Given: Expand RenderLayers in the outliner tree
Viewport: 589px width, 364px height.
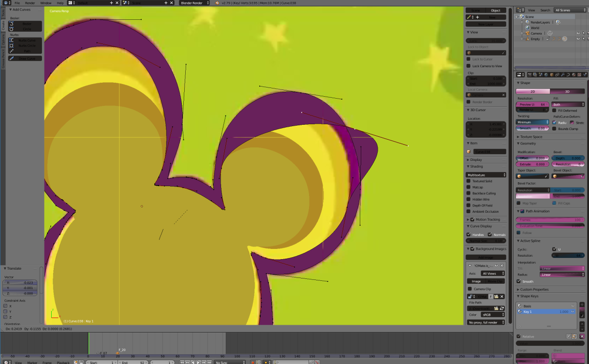Looking at the screenshot, I should tap(522, 22).
